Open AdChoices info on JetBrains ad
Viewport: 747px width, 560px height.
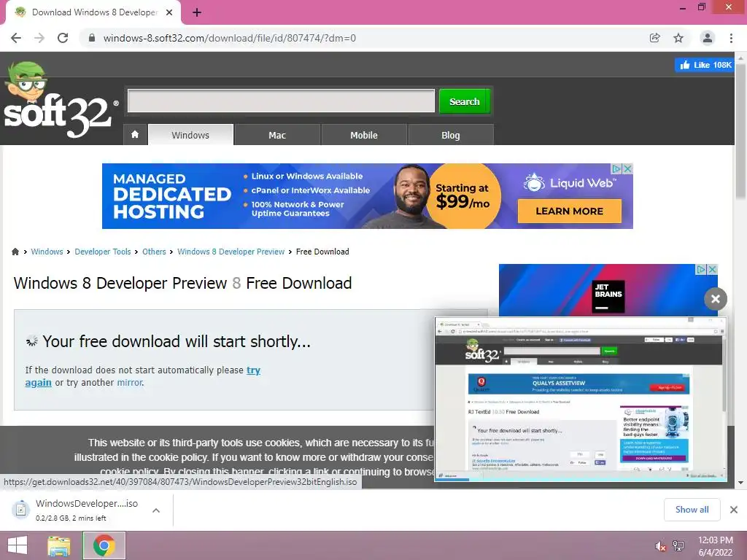pos(701,270)
